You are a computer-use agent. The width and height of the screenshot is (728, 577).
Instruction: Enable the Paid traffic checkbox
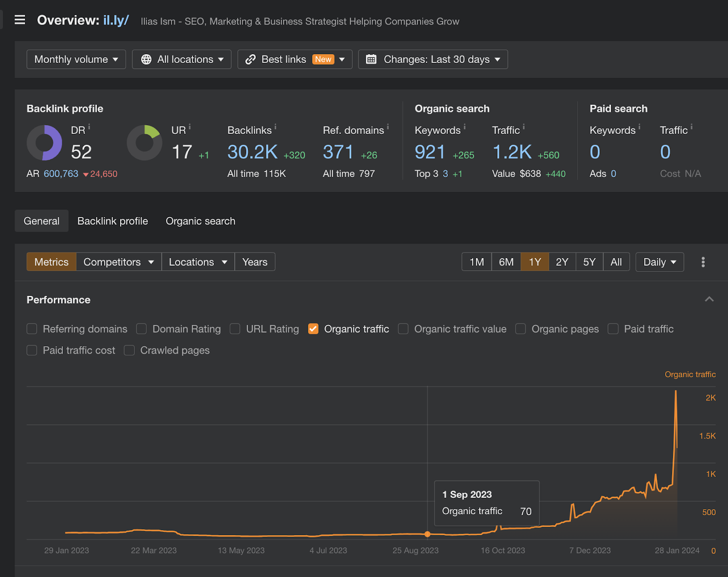coord(613,329)
